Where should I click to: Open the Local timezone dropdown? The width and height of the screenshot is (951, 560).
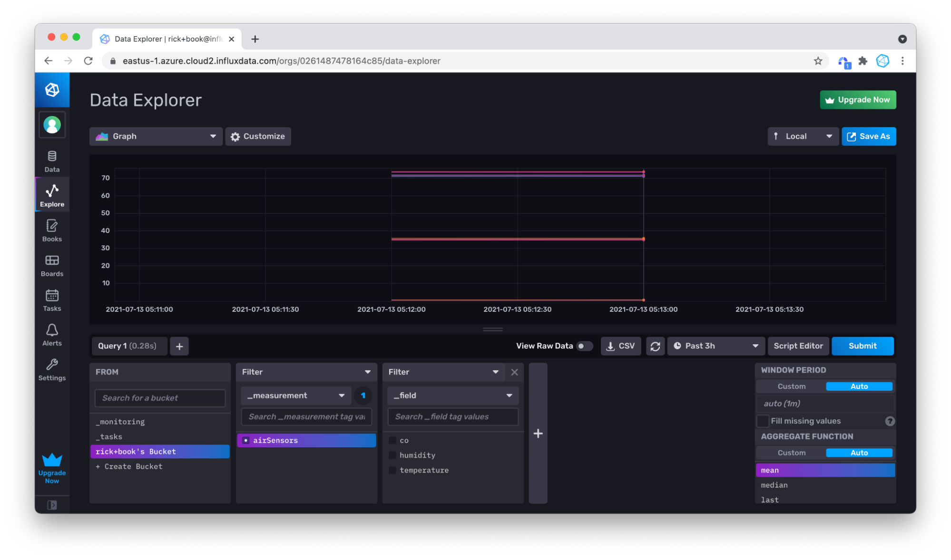[803, 136]
